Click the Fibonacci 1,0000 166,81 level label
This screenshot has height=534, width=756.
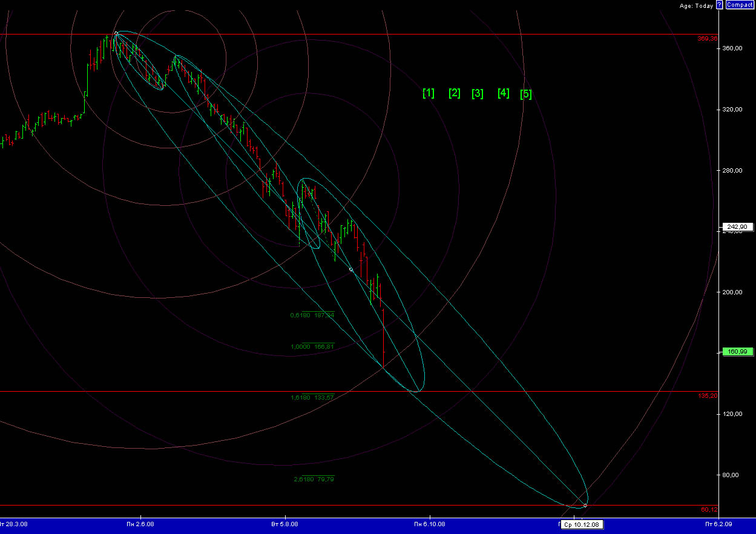click(x=312, y=346)
